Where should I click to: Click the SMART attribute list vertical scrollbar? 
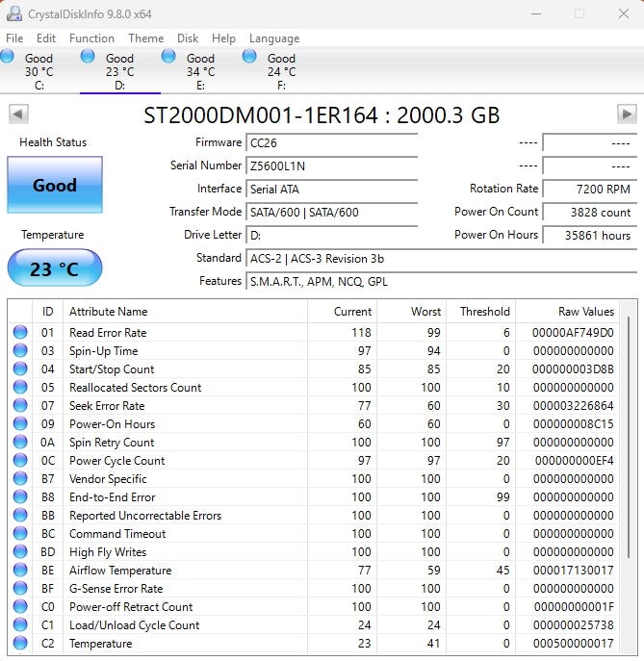pos(629,436)
